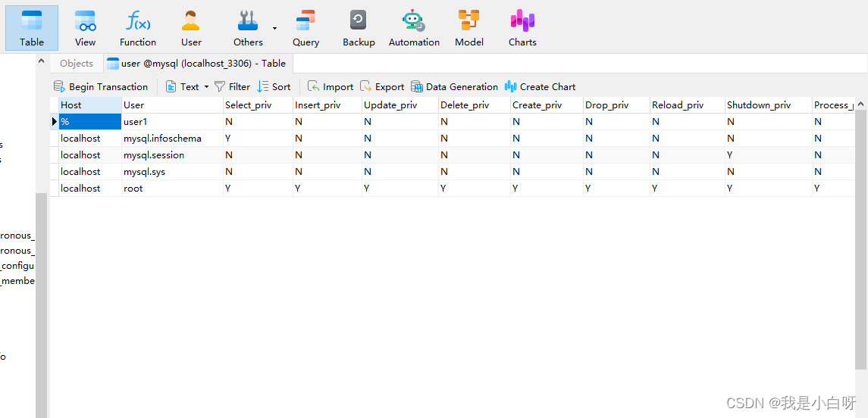Select the mysql.infoschema user cell
Viewport: 868px width, 418px height.
(x=172, y=139)
